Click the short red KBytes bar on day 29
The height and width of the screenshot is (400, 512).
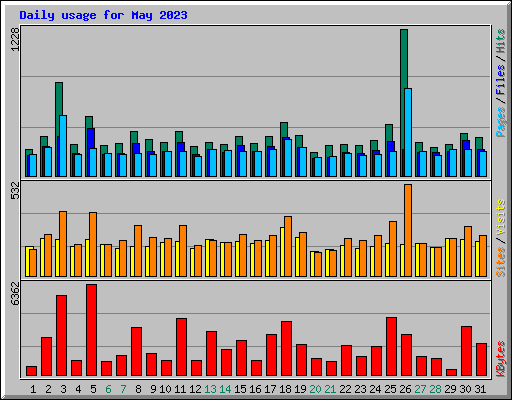(x=451, y=372)
